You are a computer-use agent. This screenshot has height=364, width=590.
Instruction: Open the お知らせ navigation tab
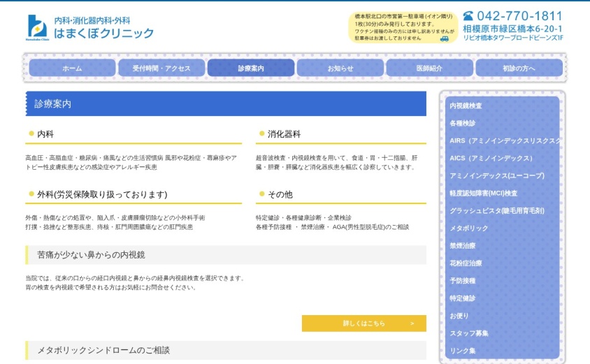click(340, 68)
